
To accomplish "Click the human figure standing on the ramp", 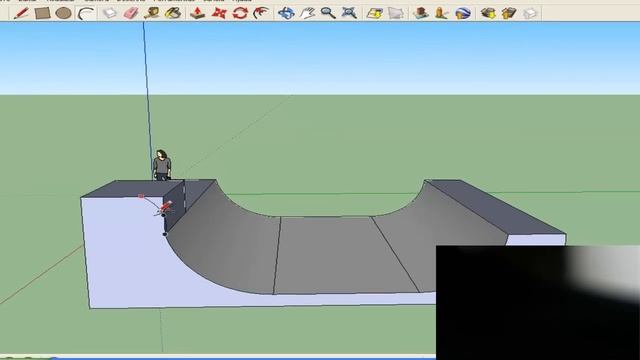I will pyautogui.click(x=162, y=165).
